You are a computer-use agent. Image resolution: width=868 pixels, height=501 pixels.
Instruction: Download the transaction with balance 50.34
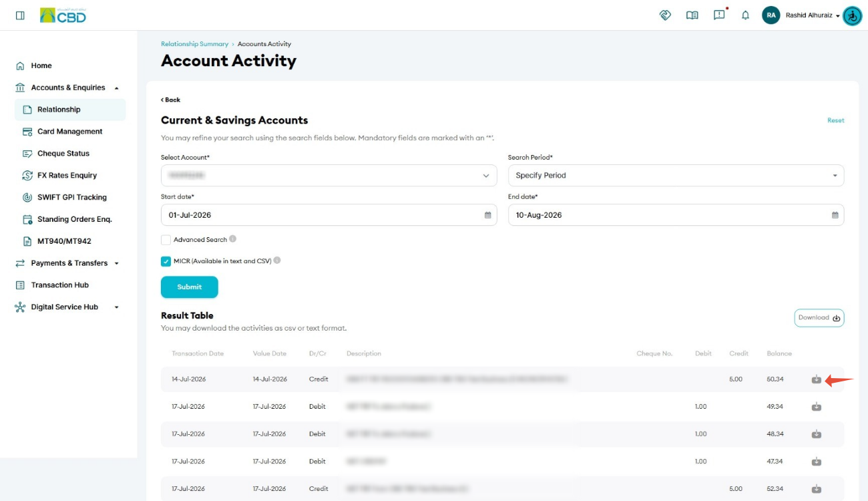coord(816,379)
